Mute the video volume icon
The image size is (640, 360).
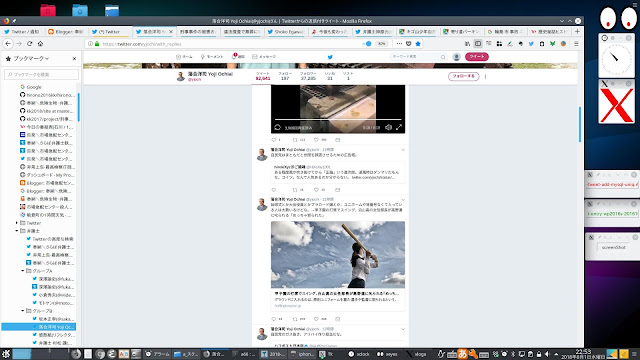(389, 127)
